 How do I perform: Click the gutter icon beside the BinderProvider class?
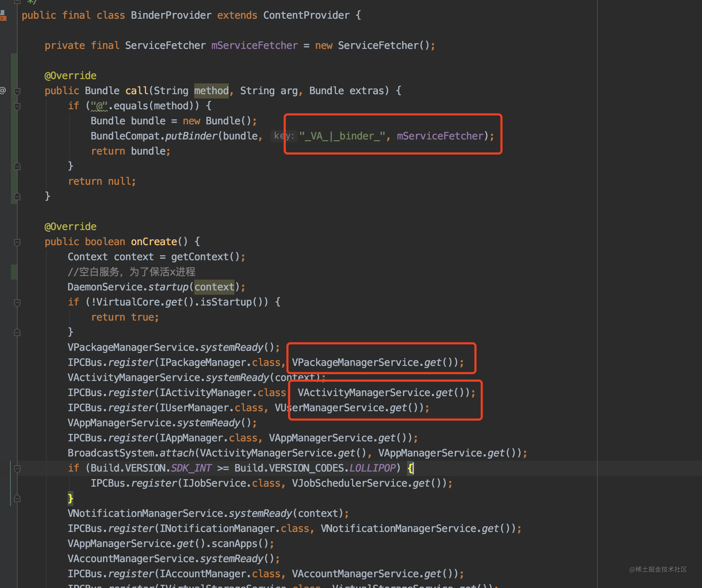[3, 15]
